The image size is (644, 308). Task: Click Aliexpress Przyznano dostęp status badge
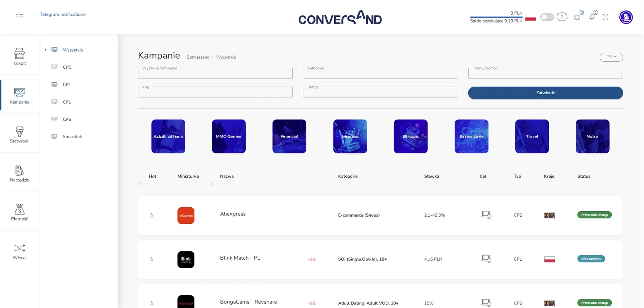[x=595, y=215]
